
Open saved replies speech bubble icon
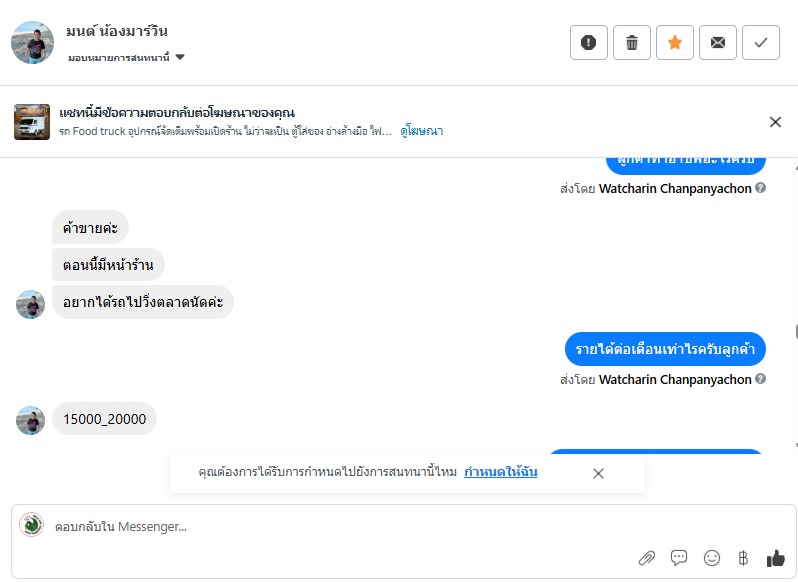click(x=679, y=558)
